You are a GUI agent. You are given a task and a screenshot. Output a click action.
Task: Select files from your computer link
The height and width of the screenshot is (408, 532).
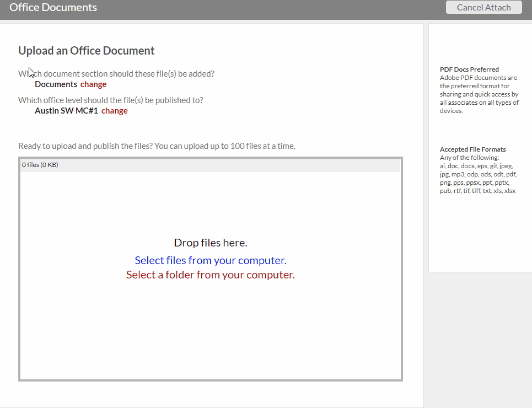211,260
